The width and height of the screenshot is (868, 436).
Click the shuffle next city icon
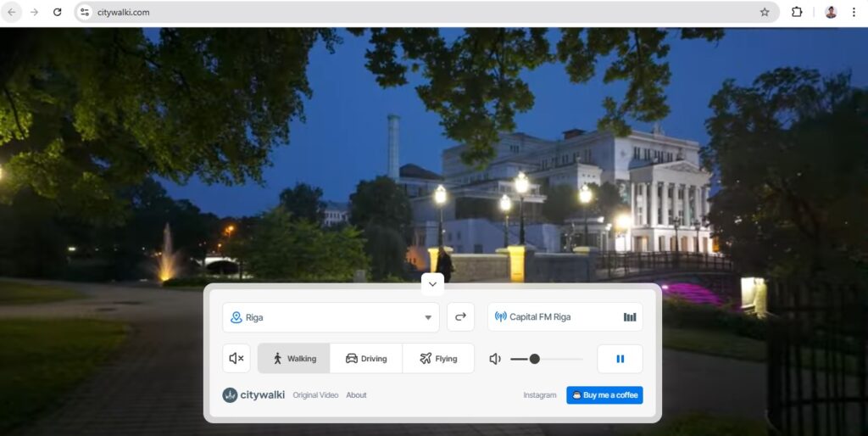coord(460,317)
